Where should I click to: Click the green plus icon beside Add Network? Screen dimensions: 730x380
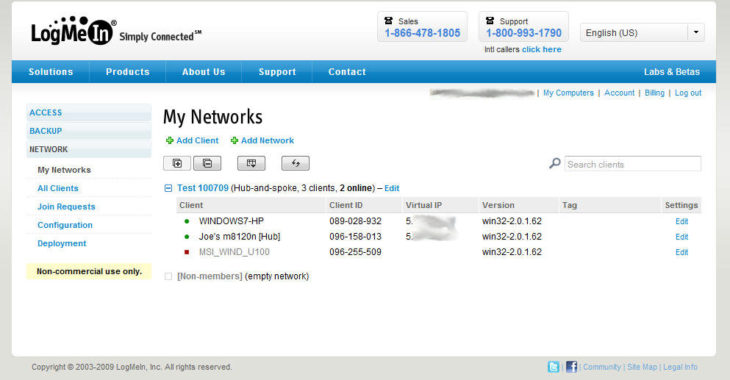pos(235,140)
